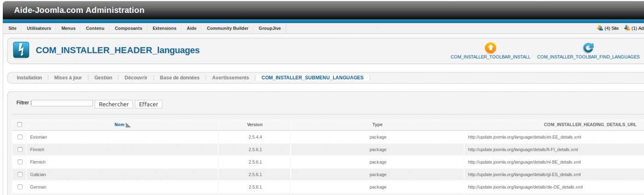The width and height of the screenshot is (644, 195).
Task: Open the Utilisateurs dropdown menu
Action: [39, 28]
